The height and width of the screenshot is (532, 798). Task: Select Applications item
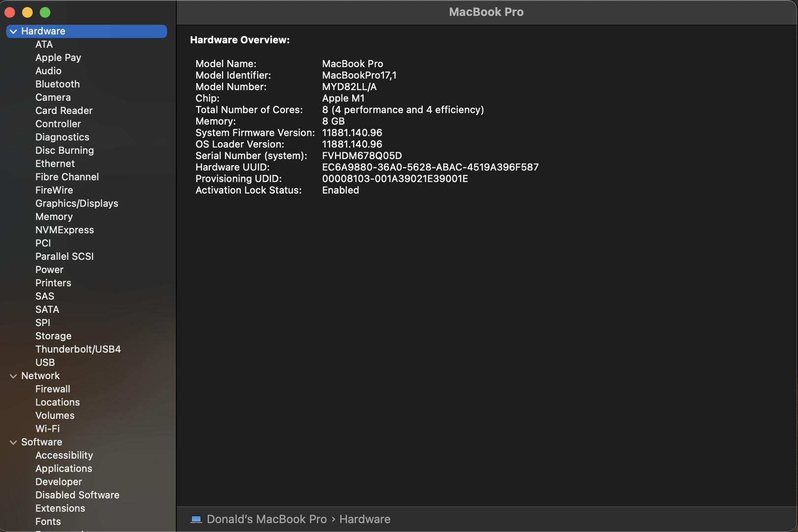pyautogui.click(x=64, y=469)
